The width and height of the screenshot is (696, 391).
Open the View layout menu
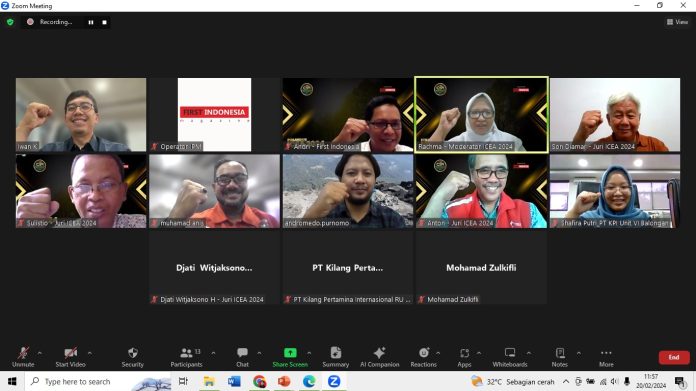click(677, 22)
